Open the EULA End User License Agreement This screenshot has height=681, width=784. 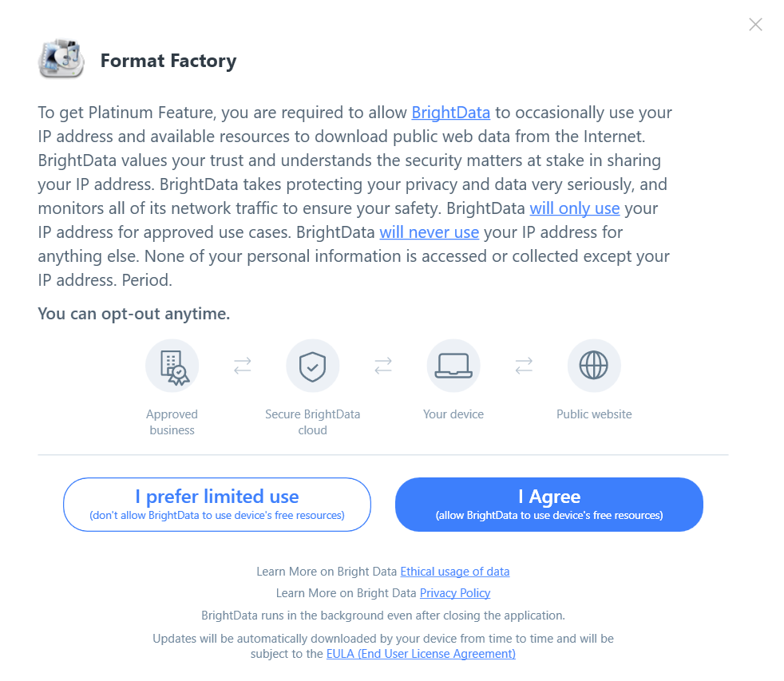click(421, 654)
